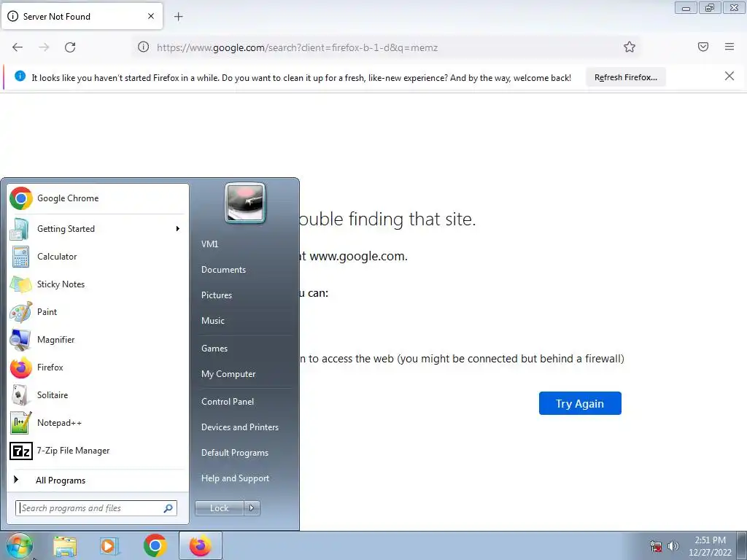This screenshot has width=747, height=560.
Task: Dismiss the Firefox notification bar
Action: tap(729, 76)
